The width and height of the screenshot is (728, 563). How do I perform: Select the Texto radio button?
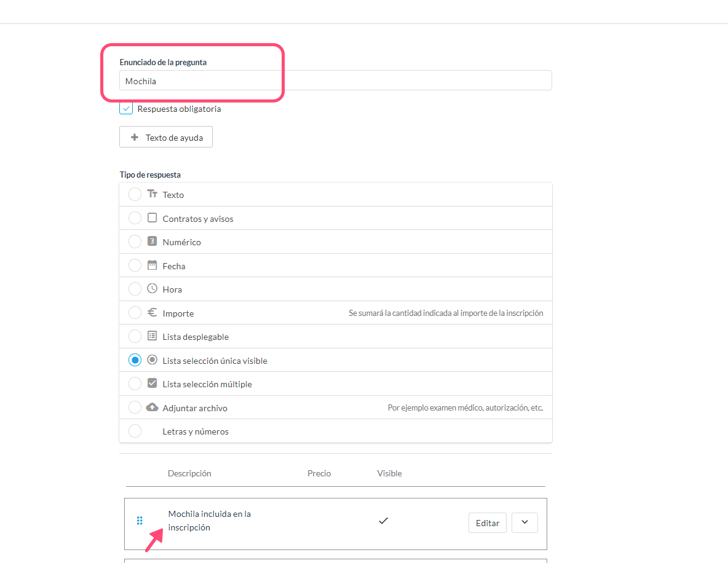(135, 195)
